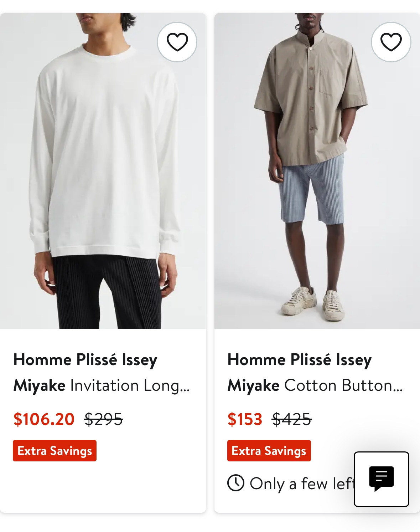Click the Only a few left notice
This screenshot has height=532, width=420.
(291, 484)
